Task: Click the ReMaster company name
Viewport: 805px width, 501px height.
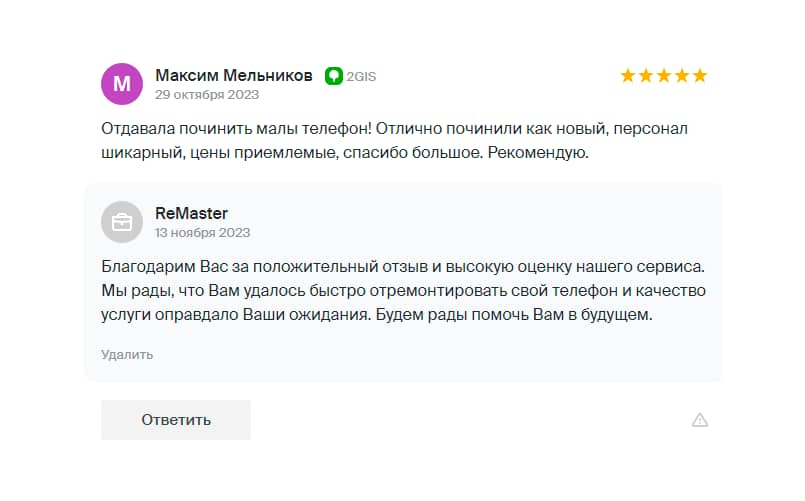Action: coord(192,213)
